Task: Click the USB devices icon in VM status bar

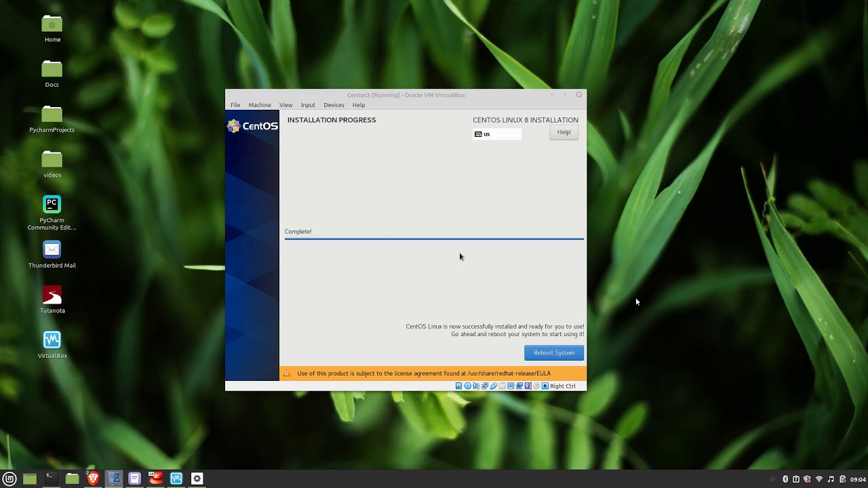Action: coord(494,386)
